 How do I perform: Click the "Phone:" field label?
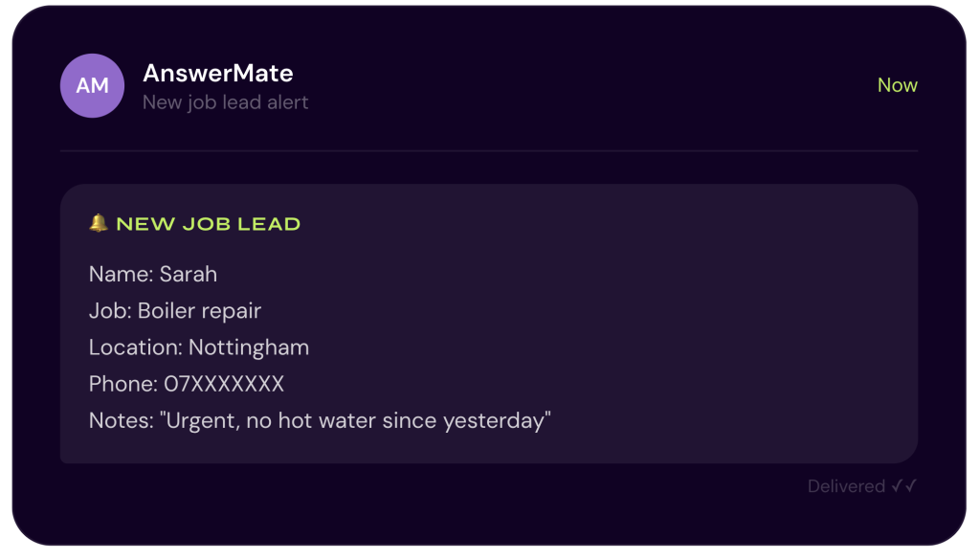(122, 384)
